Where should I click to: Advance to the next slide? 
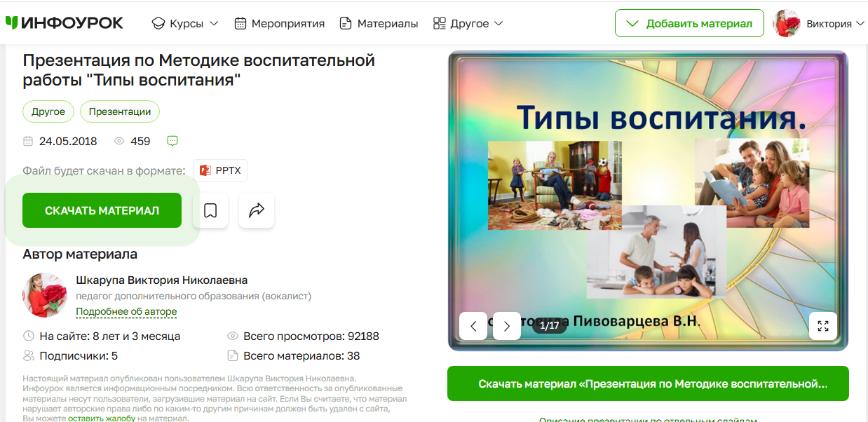[x=507, y=326]
